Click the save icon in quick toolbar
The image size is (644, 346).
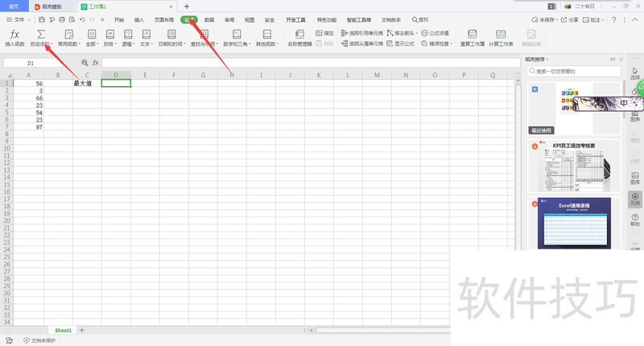point(42,19)
